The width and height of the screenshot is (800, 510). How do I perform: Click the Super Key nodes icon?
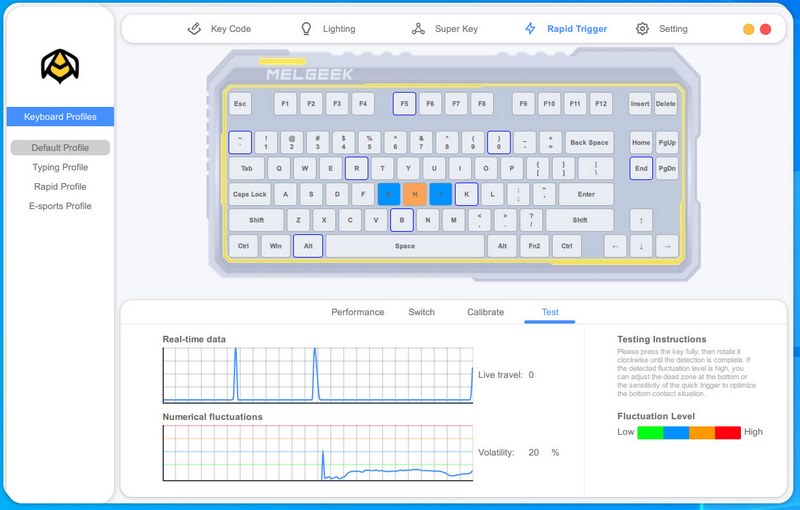(418, 29)
